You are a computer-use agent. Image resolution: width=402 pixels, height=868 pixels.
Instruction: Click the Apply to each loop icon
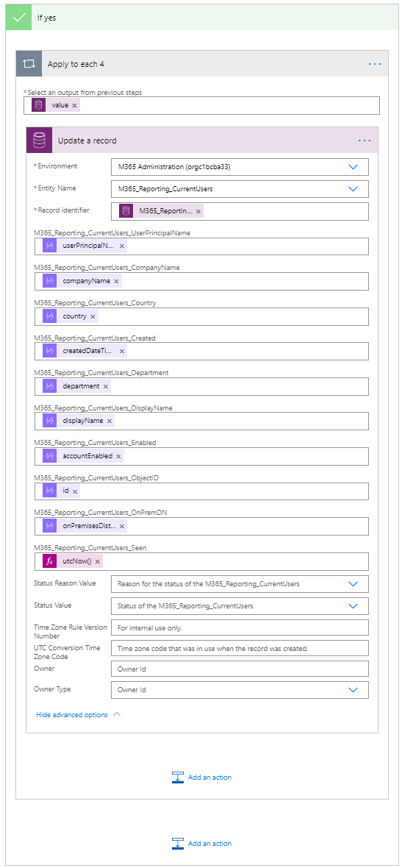click(x=29, y=64)
